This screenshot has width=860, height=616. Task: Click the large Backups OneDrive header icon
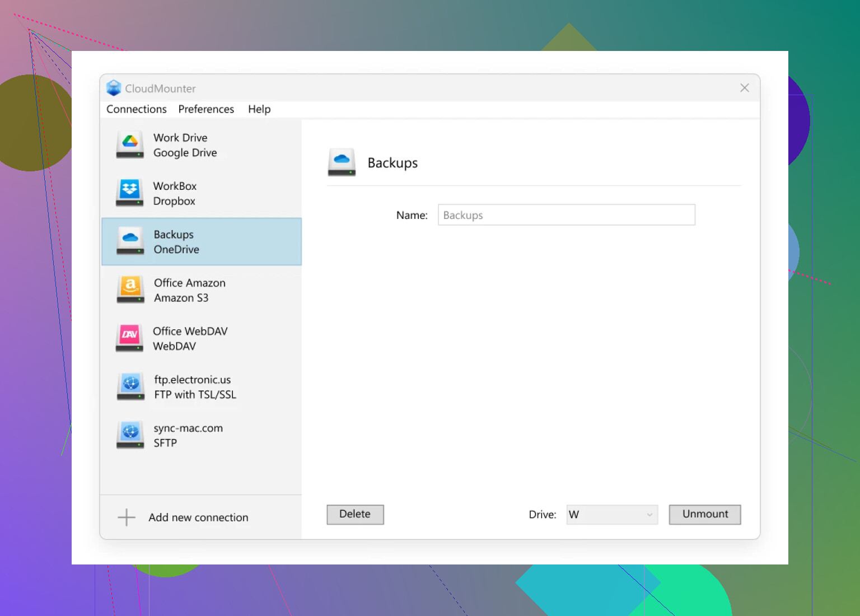click(342, 162)
